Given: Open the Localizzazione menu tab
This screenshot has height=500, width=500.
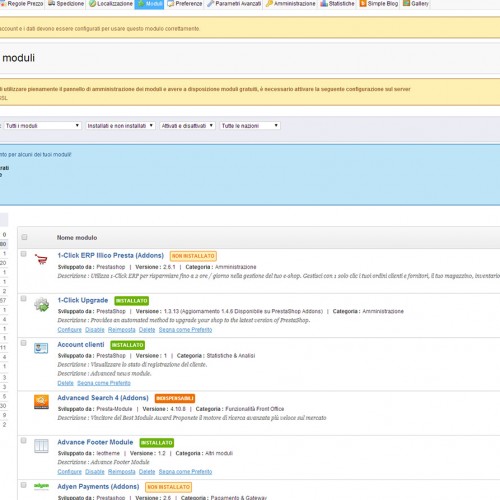Looking at the screenshot, I should coord(111,4).
